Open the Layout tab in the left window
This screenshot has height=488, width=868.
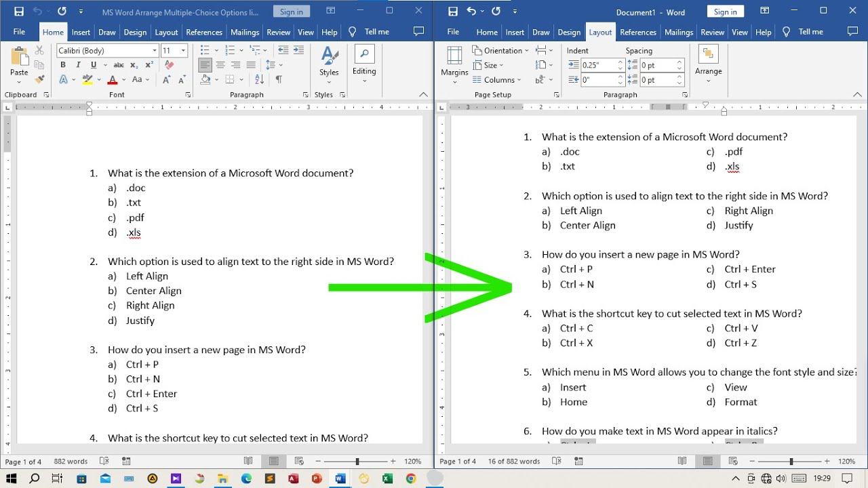coord(166,32)
